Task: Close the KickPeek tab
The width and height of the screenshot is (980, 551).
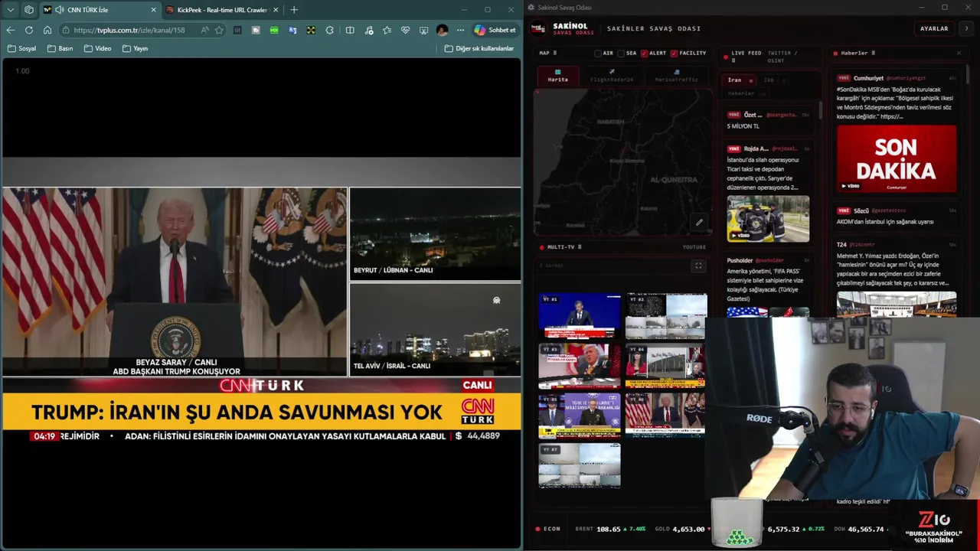Action: (276, 10)
